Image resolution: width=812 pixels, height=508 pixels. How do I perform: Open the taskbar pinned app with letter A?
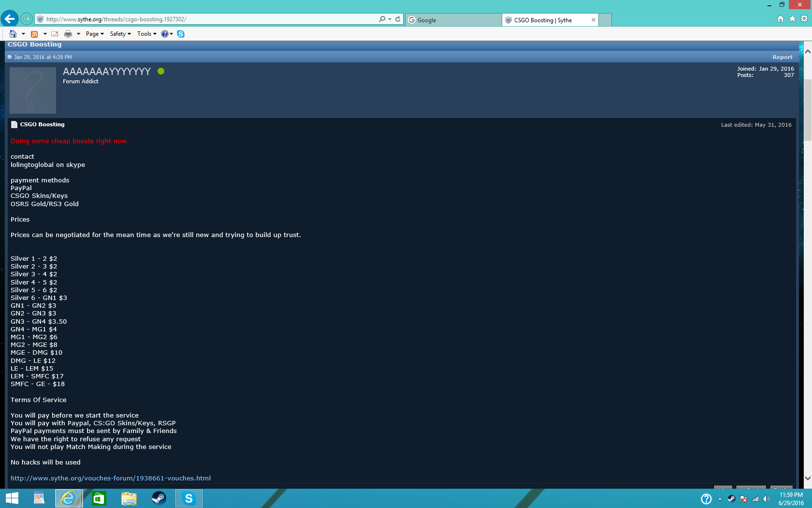click(x=39, y=498)
